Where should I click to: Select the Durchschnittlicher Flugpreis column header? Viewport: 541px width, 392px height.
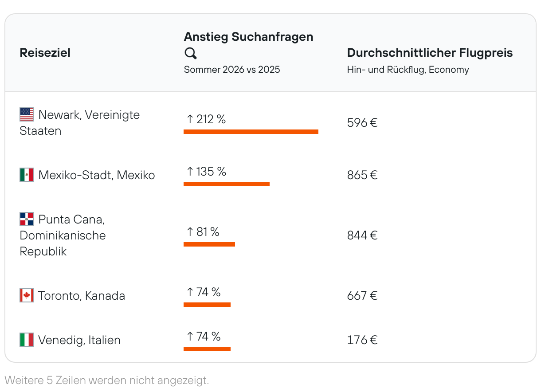(x=430, y=53)
